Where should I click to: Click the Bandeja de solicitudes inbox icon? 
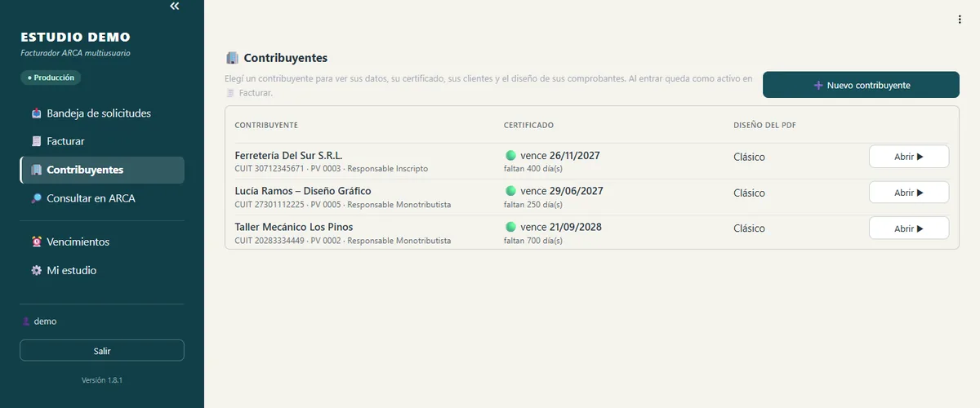(36, 113)
